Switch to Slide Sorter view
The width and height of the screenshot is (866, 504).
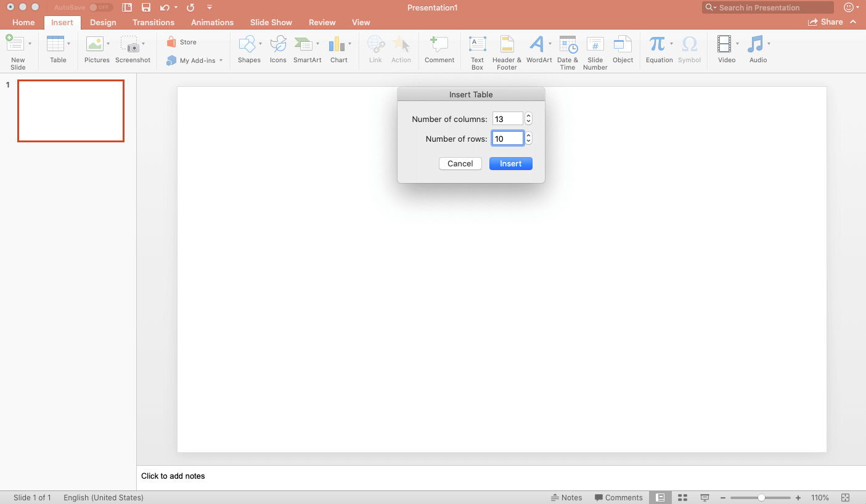coord(682,497)
